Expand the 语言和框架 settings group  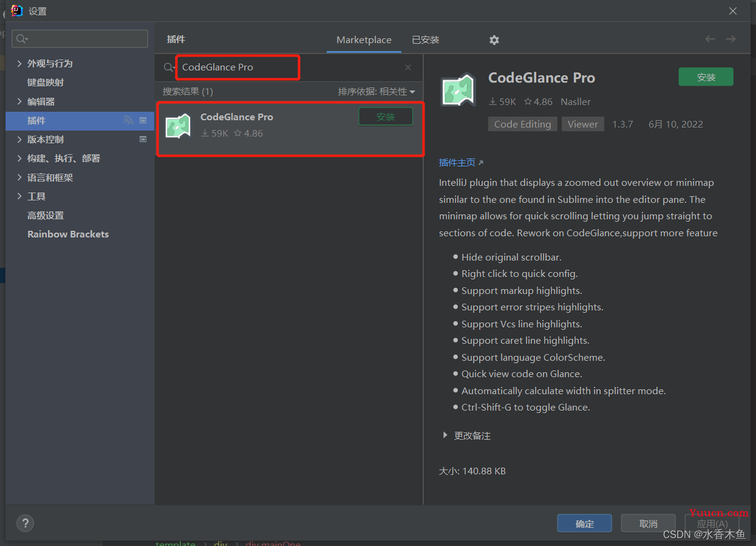[x=19, y=177]
